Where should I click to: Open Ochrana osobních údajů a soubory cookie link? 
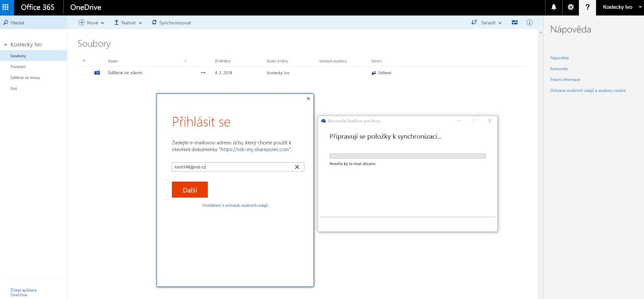point(588,91)
